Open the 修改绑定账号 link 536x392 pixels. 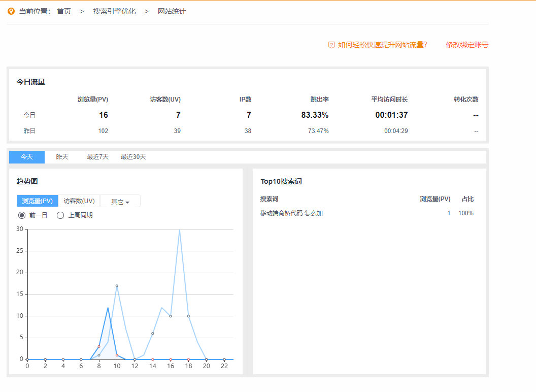click(x=467, y=45)
